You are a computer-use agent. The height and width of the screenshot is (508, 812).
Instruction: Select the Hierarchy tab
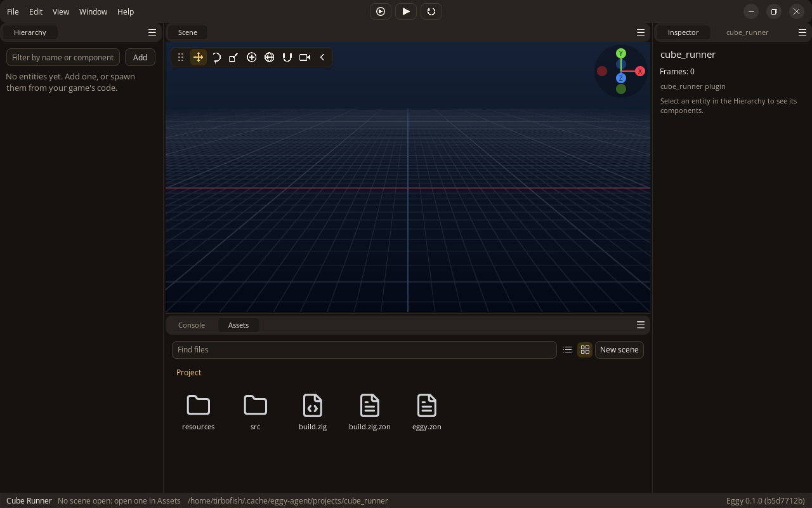click(x=30, y=32)
